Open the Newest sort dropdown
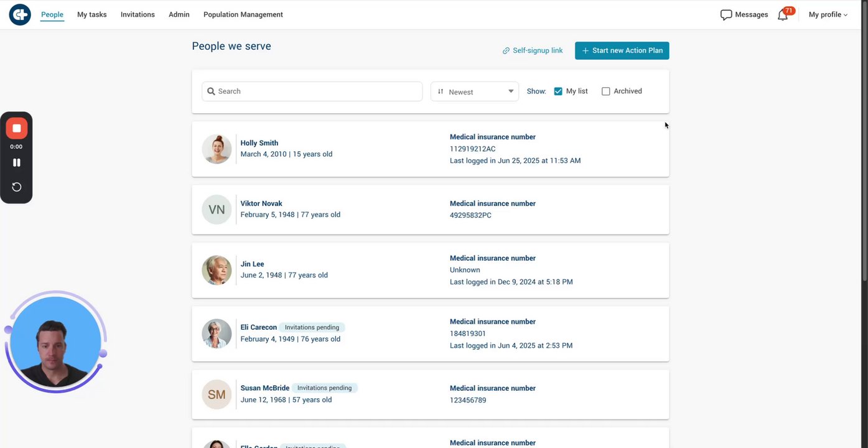Screen dimensions: 868x448 pyautogui.click(x=474, y=91)
